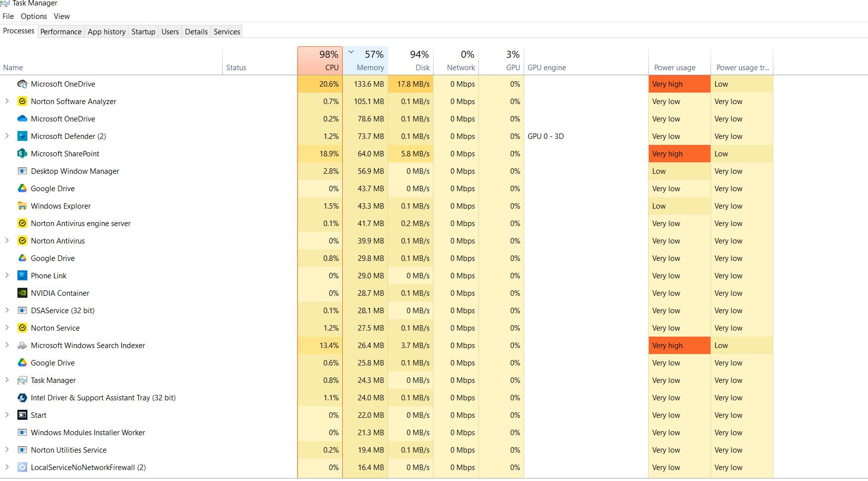Click the blue OneDrive icon using 78.6 MB
The width and height of the screenshot is (868, 481).
coord(22,119)
